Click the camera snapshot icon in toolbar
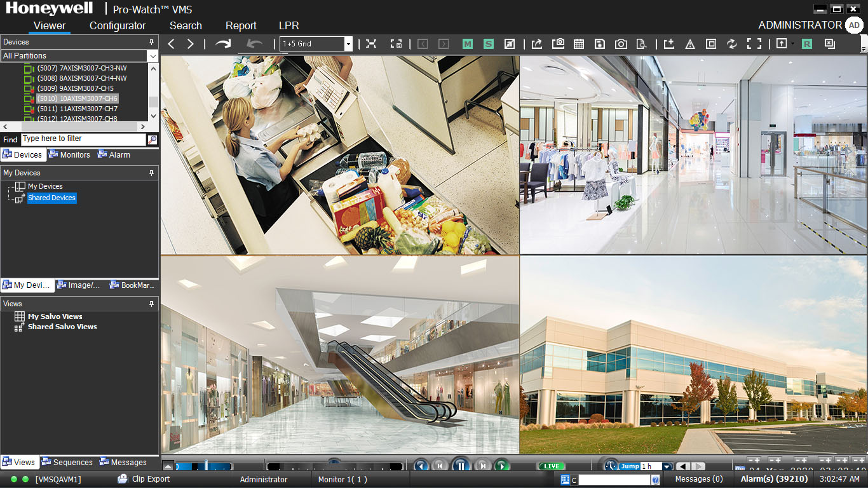This screenshot has height=488, width=868. (x=621, y=44)
